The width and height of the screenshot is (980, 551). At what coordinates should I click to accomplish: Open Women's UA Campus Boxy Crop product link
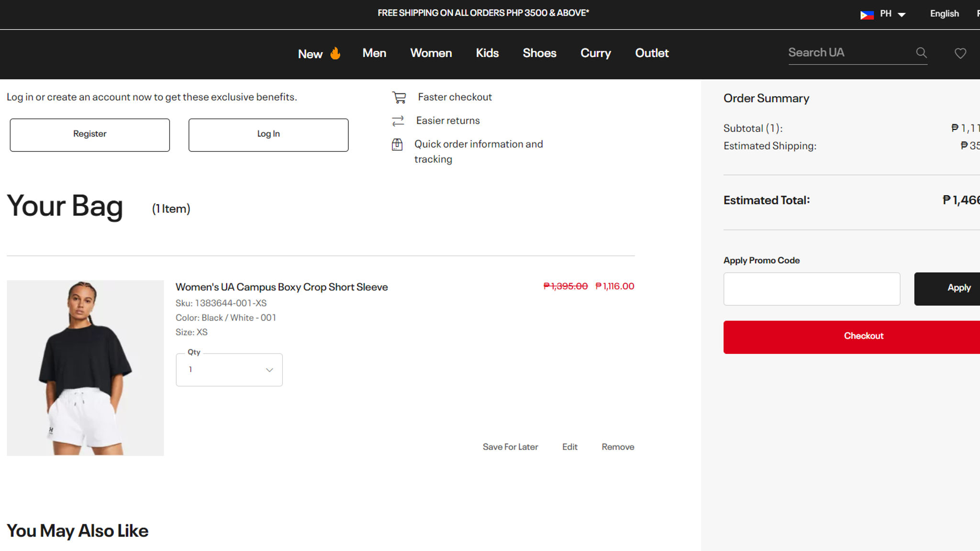pos(281,287)
